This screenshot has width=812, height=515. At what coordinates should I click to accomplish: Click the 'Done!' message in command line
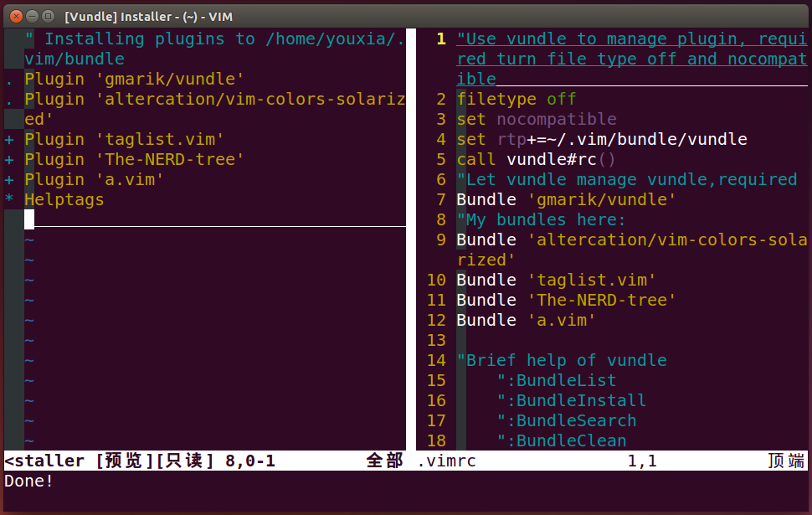click(28, 482)
